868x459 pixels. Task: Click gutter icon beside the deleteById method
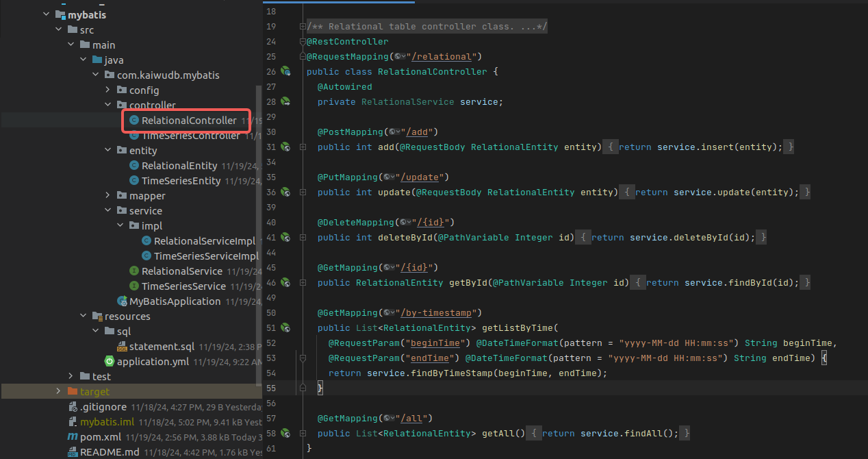coord(285,237)
